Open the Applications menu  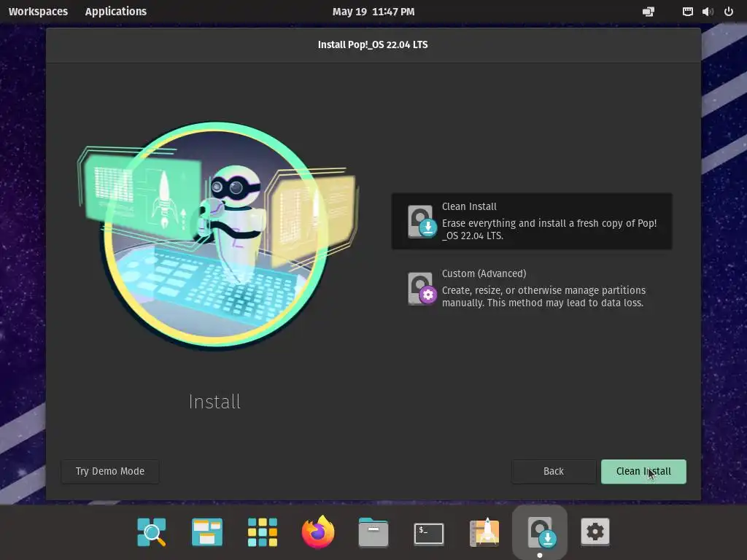click(116, 12)
